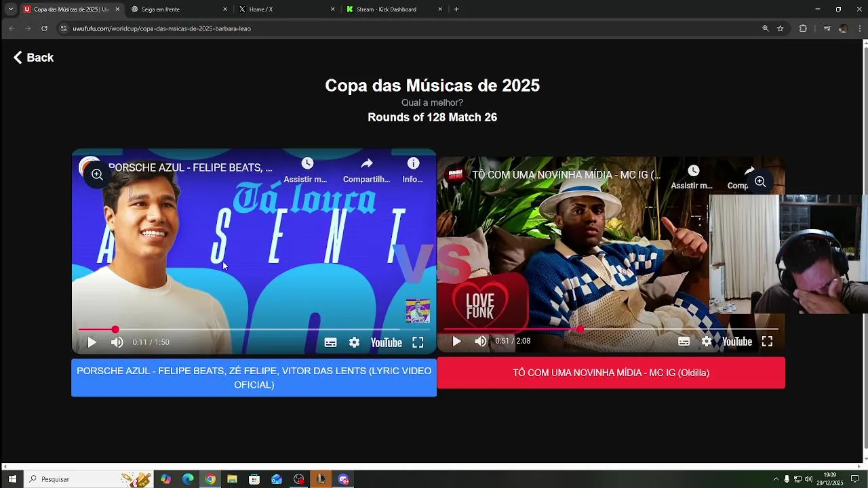868x488 pixels.
Task: Click Watch later clock on PORSCHE AZUL video
Action: pyautogui.click(x=307, y=163)
